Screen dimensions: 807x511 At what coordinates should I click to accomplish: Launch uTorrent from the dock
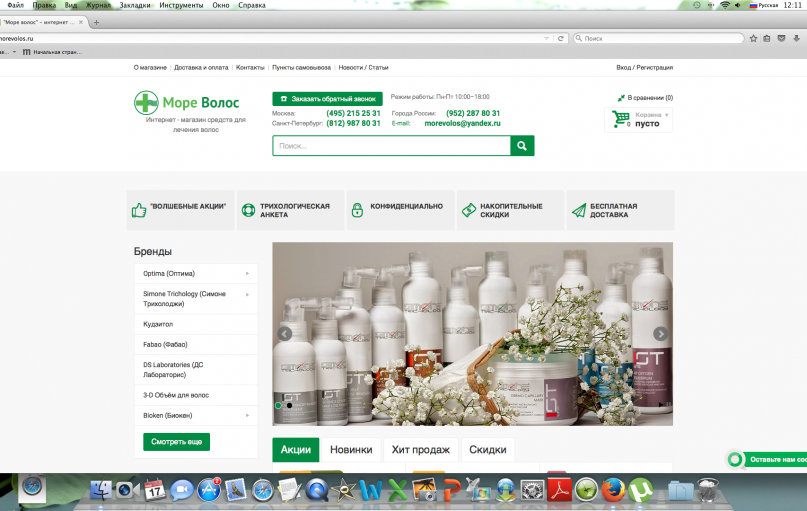(640, 490)
